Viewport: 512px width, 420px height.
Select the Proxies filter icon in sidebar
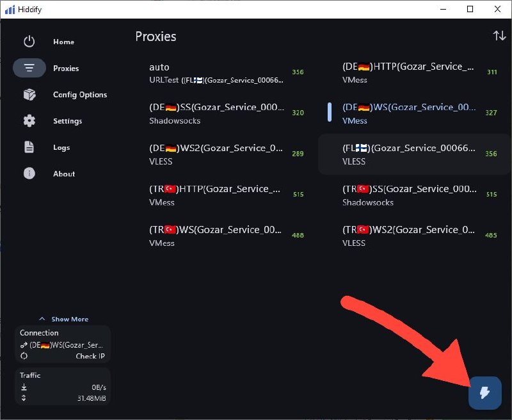29,68
